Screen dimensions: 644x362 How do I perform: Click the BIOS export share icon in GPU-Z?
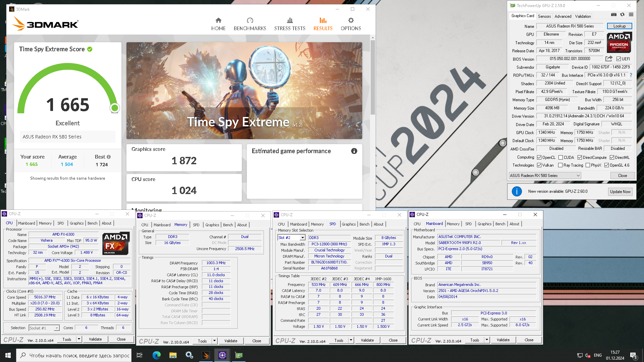click(609, 59)
